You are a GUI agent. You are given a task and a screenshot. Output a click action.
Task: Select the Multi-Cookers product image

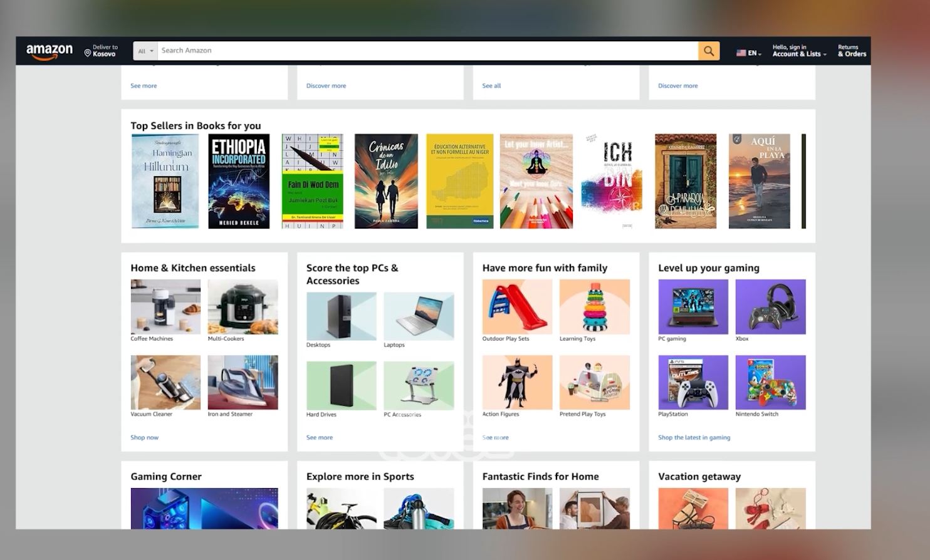243,307
